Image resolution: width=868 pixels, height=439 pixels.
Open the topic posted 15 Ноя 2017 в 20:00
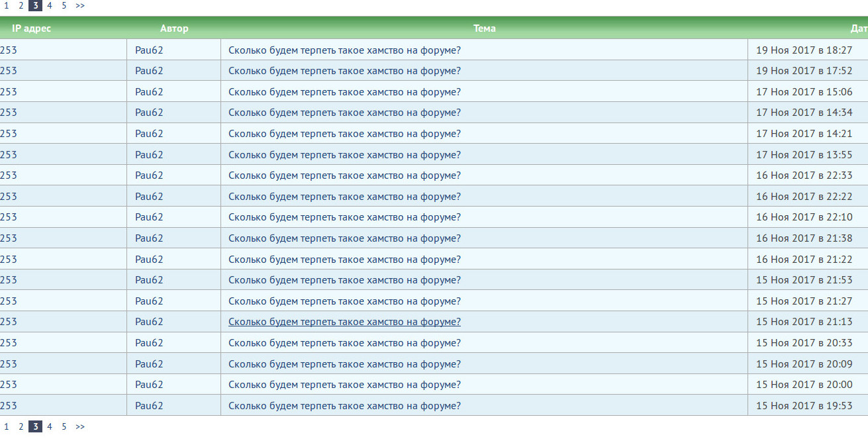(x=344, y=385)
